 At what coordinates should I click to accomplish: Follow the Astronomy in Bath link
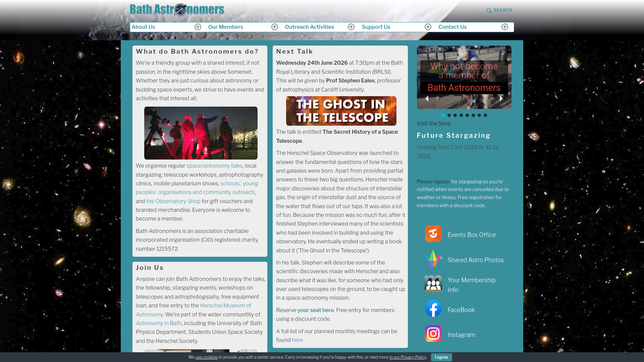pyautogui.click(x=159, y=323)
